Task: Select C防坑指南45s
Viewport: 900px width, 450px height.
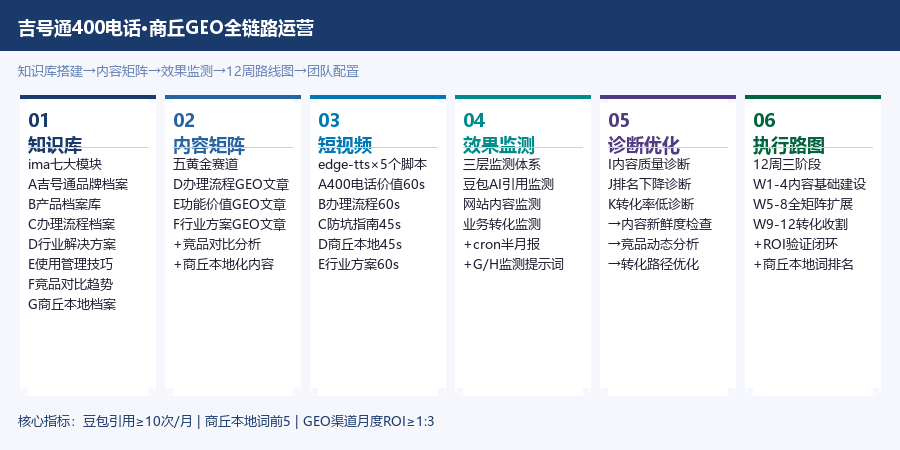Action: click(360, 224)
